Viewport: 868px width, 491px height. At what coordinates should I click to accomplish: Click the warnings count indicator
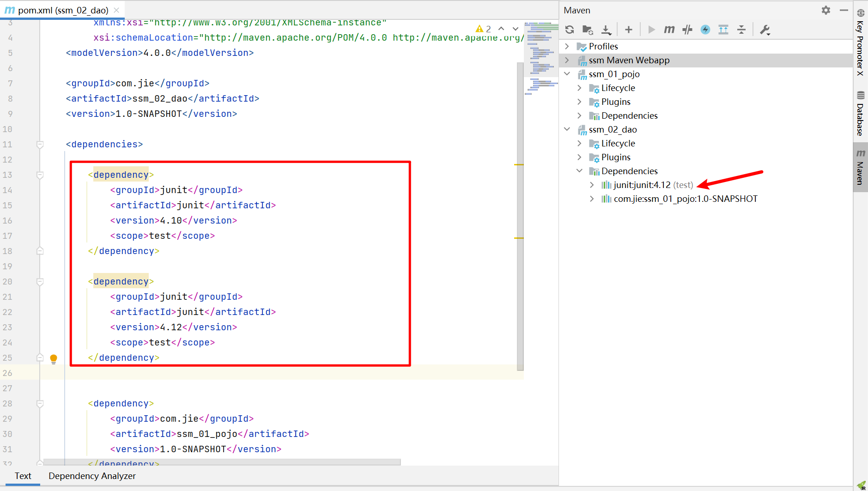click(484, 29)
